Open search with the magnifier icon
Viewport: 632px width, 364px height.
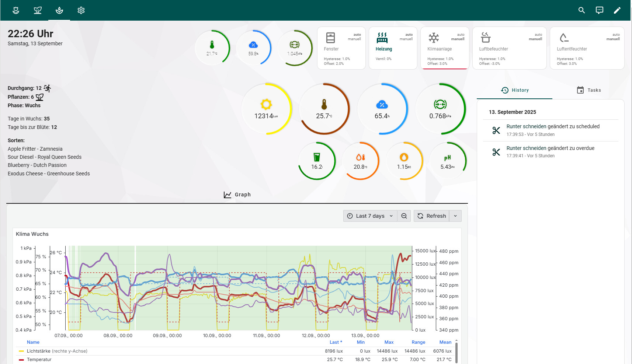tap(581, 10)
